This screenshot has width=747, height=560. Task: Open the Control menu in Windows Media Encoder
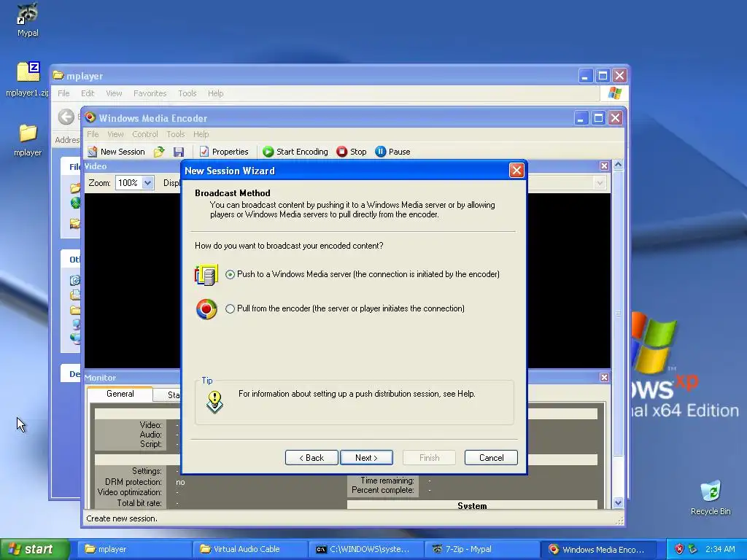click(x=145, y=134)
